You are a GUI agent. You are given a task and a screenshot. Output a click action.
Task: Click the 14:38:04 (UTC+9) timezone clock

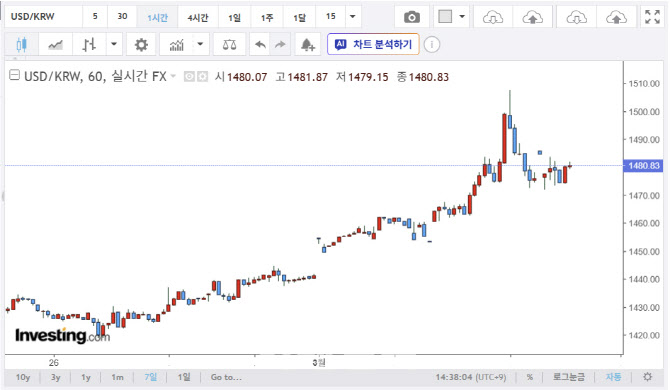pos(470,377)
